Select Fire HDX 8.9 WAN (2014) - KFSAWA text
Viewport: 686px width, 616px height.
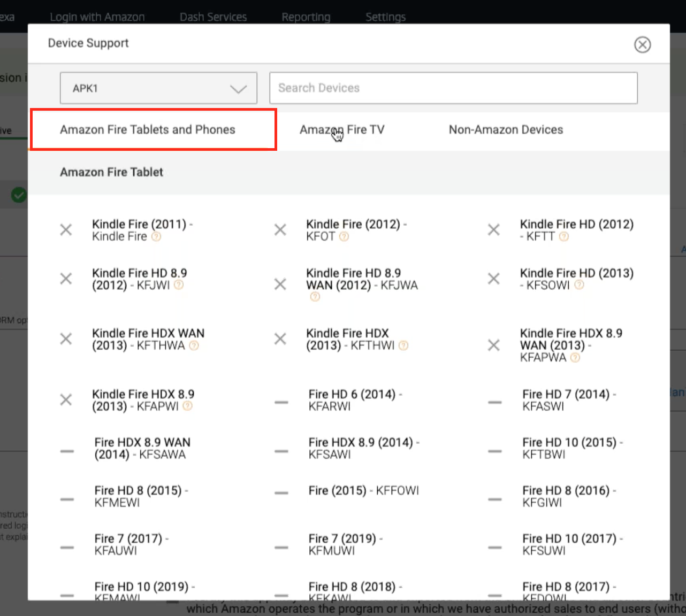click(142, 448)
